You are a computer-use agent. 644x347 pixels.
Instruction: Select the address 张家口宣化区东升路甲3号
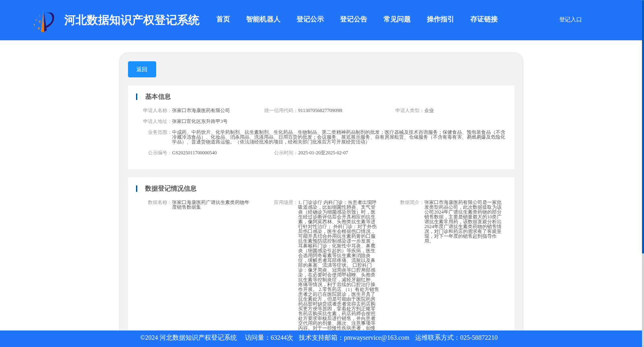click(200, 121)
